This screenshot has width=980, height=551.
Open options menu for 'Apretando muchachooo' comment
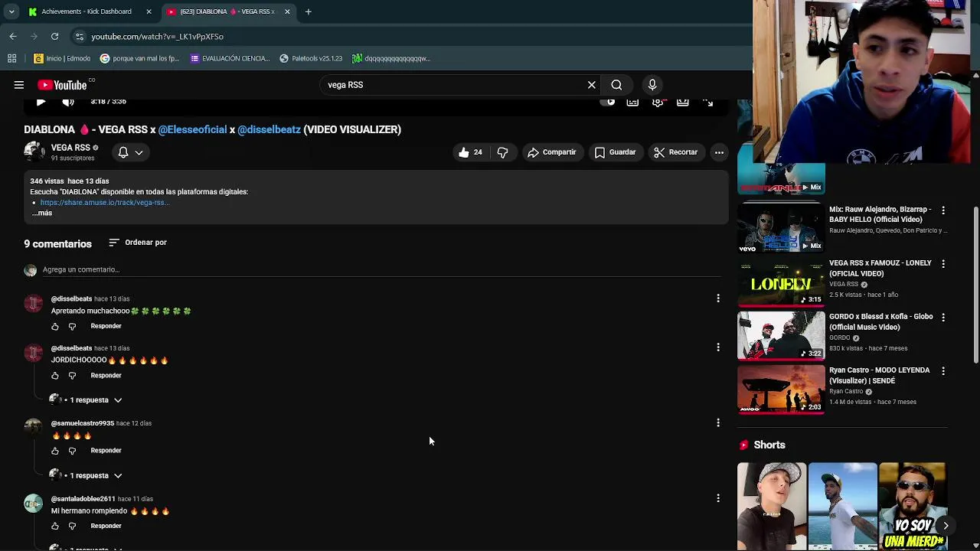pyautogui.click(x=718, y=298)
